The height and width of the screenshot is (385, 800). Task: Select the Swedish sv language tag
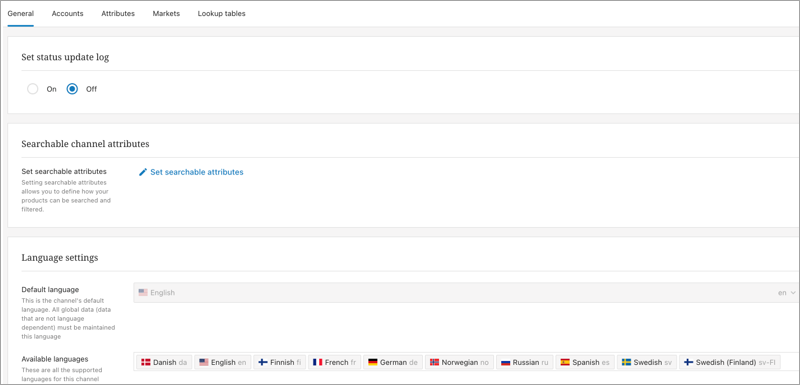[646, 363]
